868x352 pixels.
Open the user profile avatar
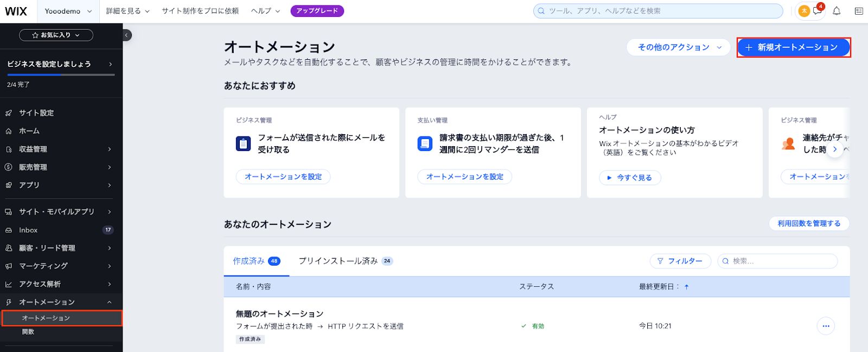[804, 11]
